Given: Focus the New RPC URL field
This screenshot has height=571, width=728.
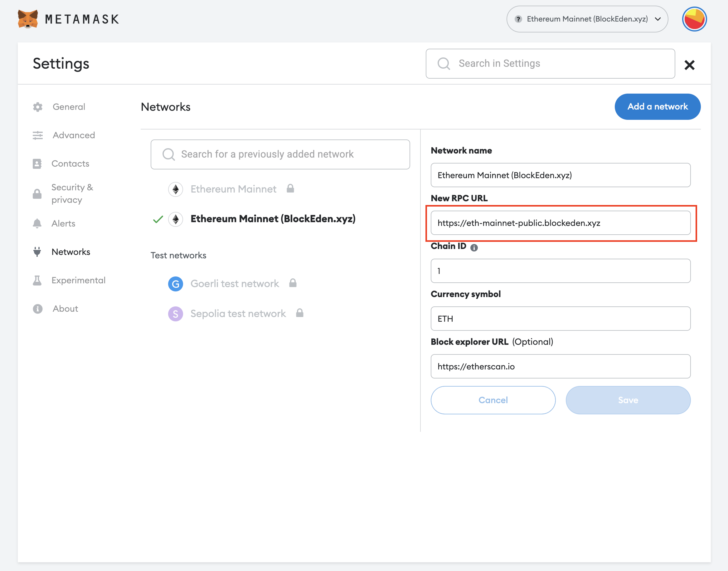Looking at the screenshot, I should tap(560, 223).
